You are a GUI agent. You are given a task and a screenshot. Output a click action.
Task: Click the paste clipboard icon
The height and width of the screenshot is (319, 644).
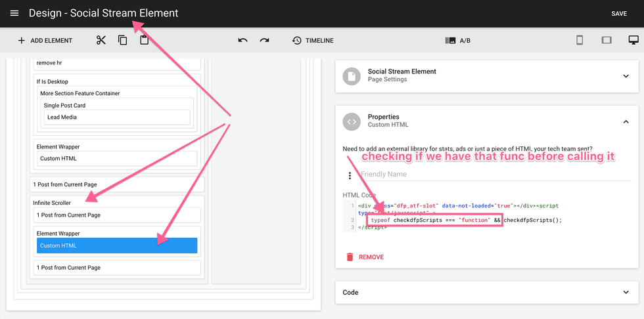tap(144, 40)
